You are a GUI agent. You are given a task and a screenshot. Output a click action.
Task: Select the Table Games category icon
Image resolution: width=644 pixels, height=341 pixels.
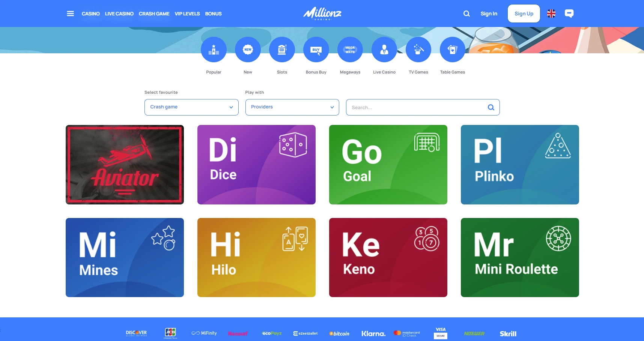453,50
